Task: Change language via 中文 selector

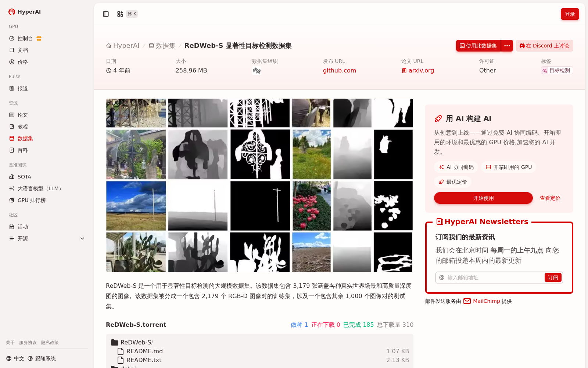Action: [x=15, y=358]
